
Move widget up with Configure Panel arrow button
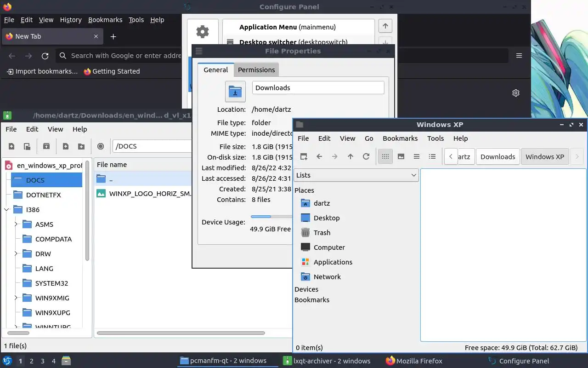[385, 26]
